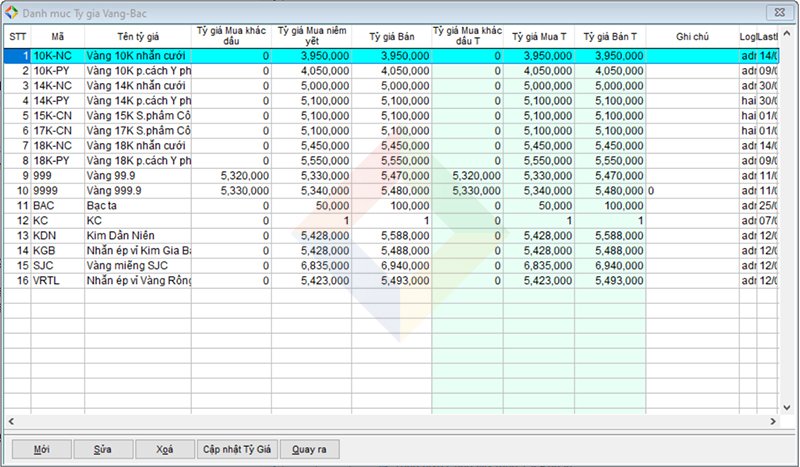
Task: Click the Mới button
Action: pos(41,450)
